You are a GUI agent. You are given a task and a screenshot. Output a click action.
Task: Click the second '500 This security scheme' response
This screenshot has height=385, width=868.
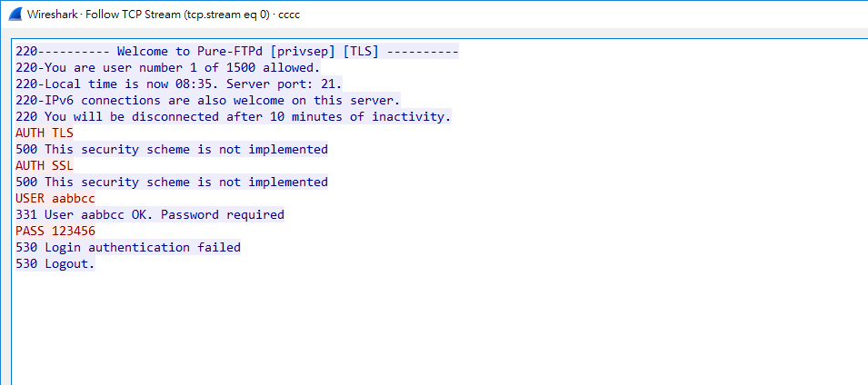pos(172,182)
